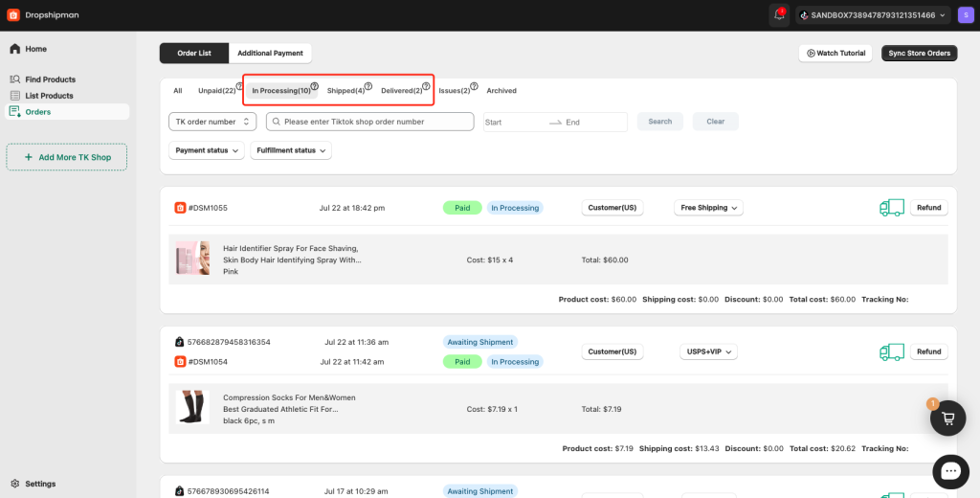Click Sync Store Orders button

[920, 54]
